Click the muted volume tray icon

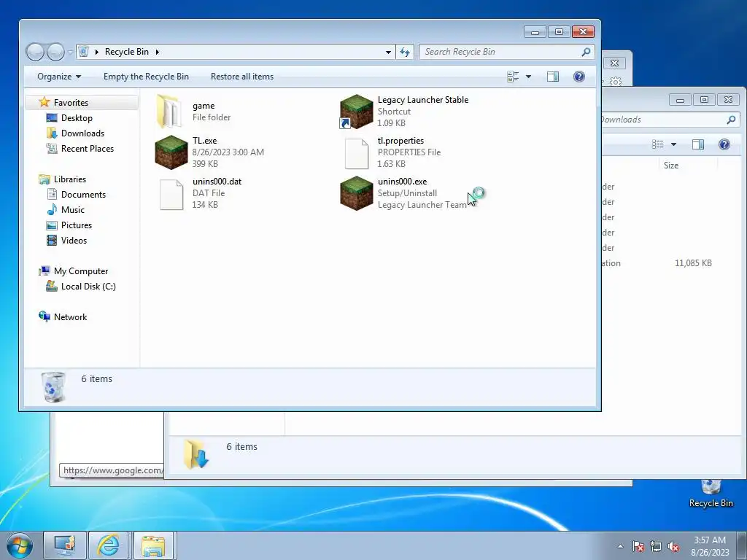pos(673,546)
